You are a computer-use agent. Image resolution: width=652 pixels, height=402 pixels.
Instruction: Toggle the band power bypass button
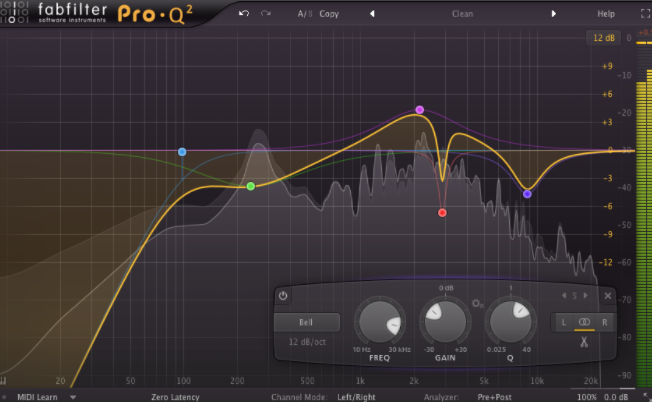coord(283,296)
